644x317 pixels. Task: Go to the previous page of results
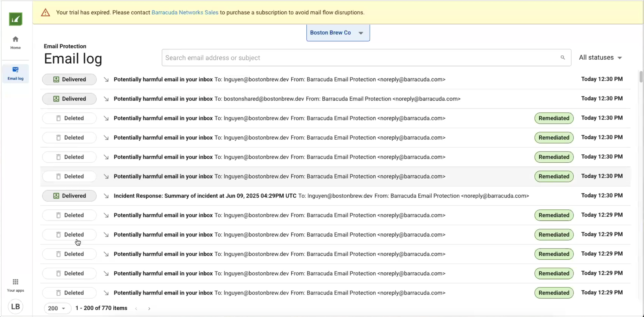[x=136, y=308]
